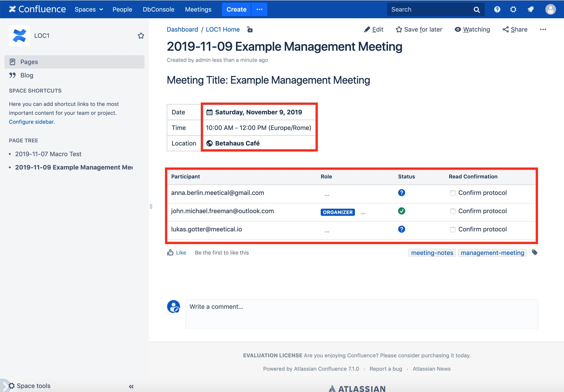This screenshot has width=564, height=392.
Task: Click question status icon for anna.berlin.meetical
Action: pos(401,193)
